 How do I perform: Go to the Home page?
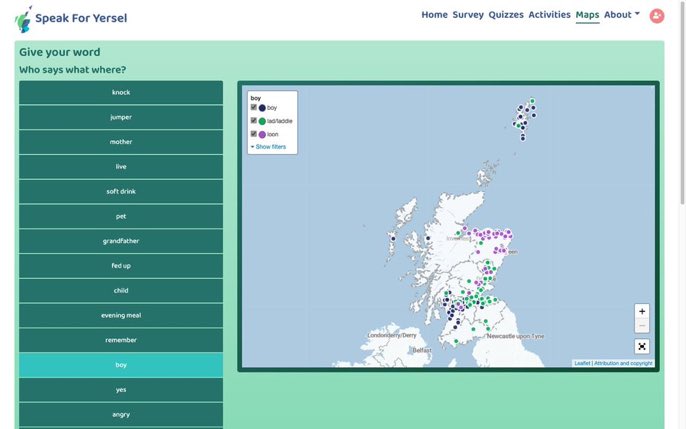pos(434,15)
